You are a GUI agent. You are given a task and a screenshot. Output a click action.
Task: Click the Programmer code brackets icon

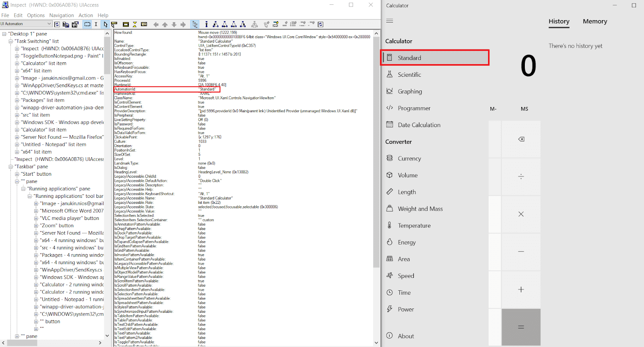point(390,108)
